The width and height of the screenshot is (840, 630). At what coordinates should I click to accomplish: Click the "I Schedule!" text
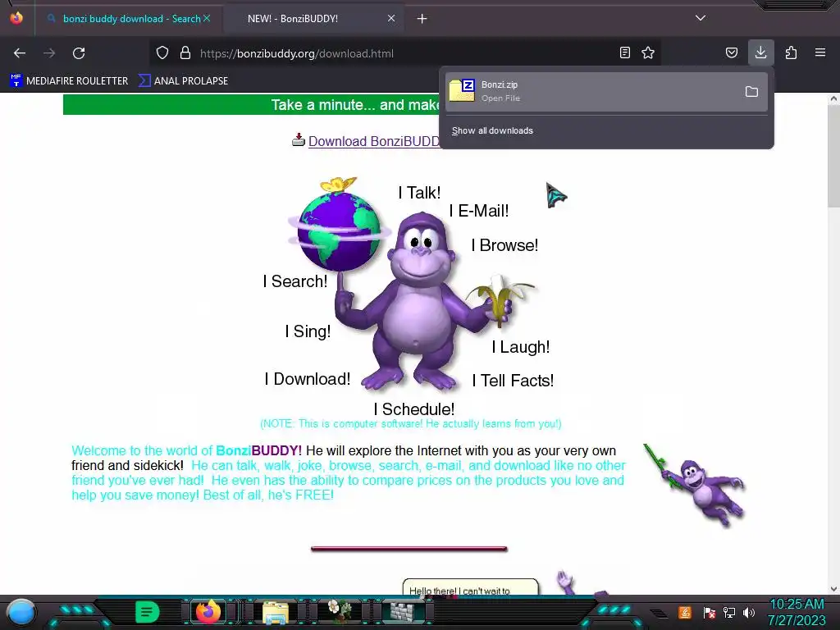[x=414, y=409]
